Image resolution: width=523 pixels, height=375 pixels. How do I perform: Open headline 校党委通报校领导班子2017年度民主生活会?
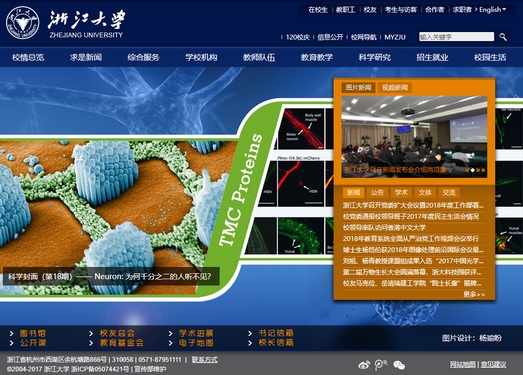pos(411,216)
